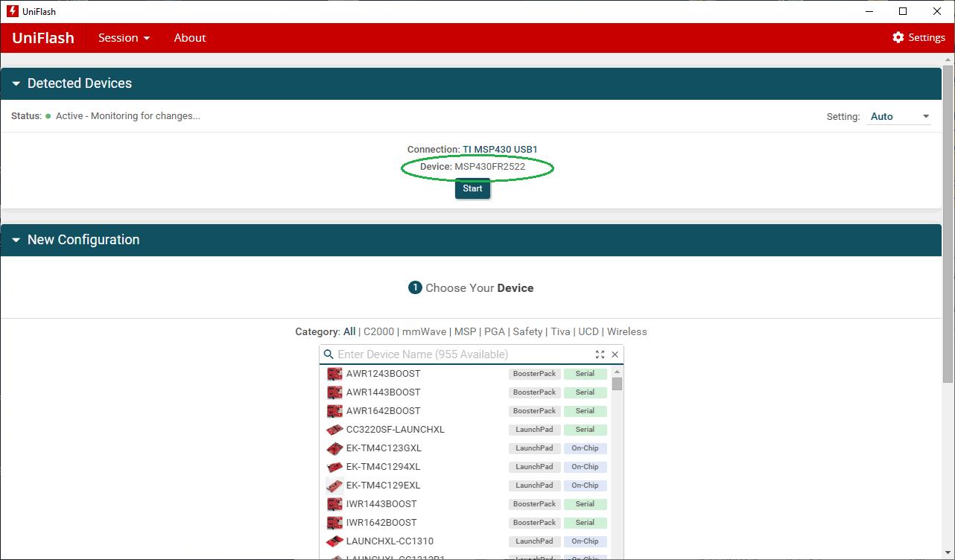Image resolution: width=955 pixels, height=560 pixels.
Task: Filter devices by the mmWave category
Action: (425, 332)
